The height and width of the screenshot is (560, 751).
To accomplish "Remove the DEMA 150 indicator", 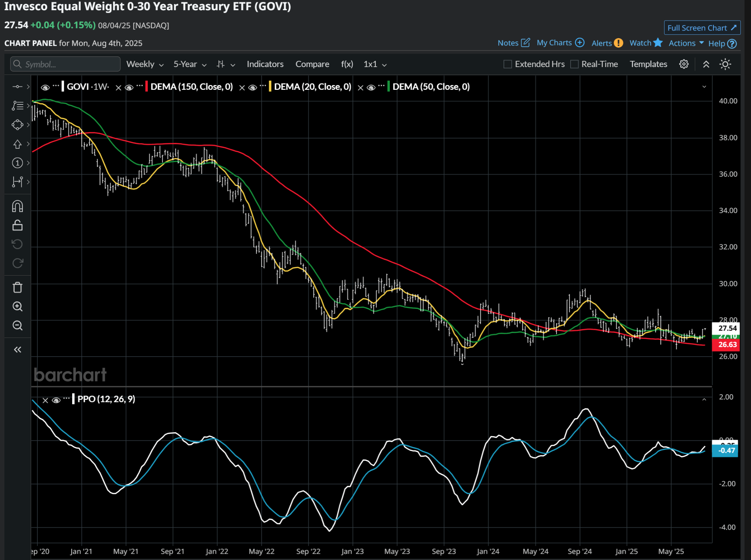I will click(118, 88).
